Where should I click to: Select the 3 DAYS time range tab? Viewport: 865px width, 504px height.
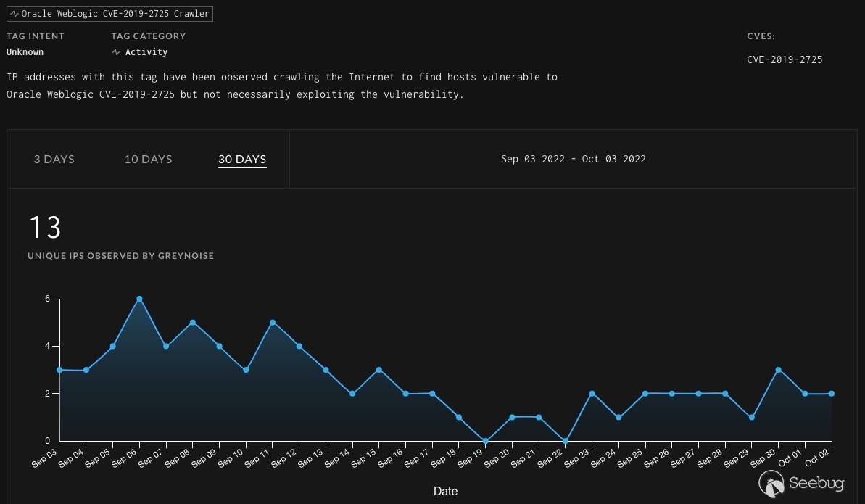point(54,159)
